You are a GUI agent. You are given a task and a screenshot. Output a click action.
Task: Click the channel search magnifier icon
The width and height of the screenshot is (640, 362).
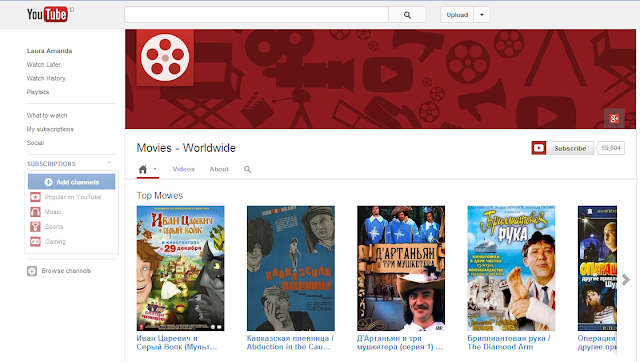click(247, 169)
